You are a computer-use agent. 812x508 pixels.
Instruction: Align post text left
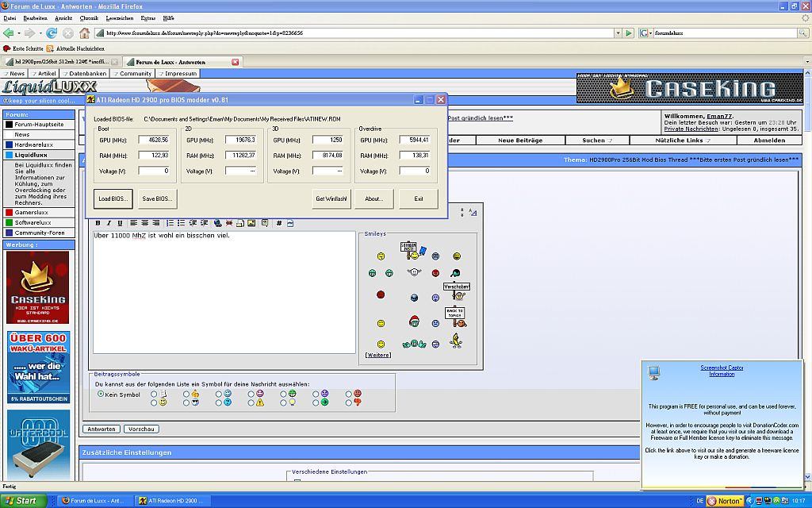coord(133,223)
